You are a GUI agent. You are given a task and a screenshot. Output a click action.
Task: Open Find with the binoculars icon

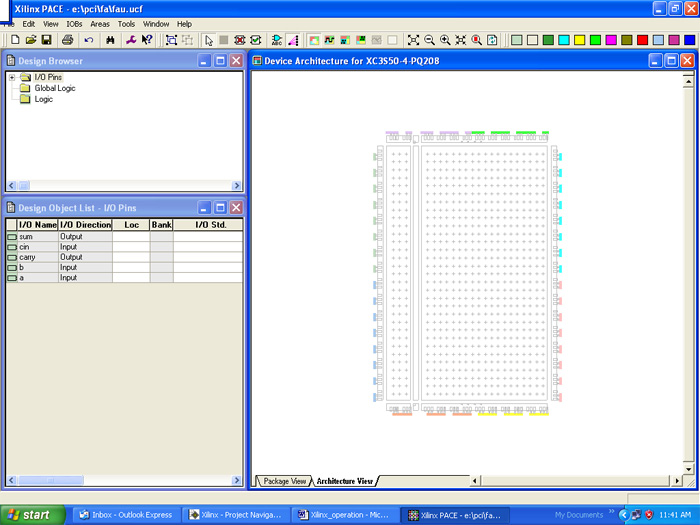110,40
